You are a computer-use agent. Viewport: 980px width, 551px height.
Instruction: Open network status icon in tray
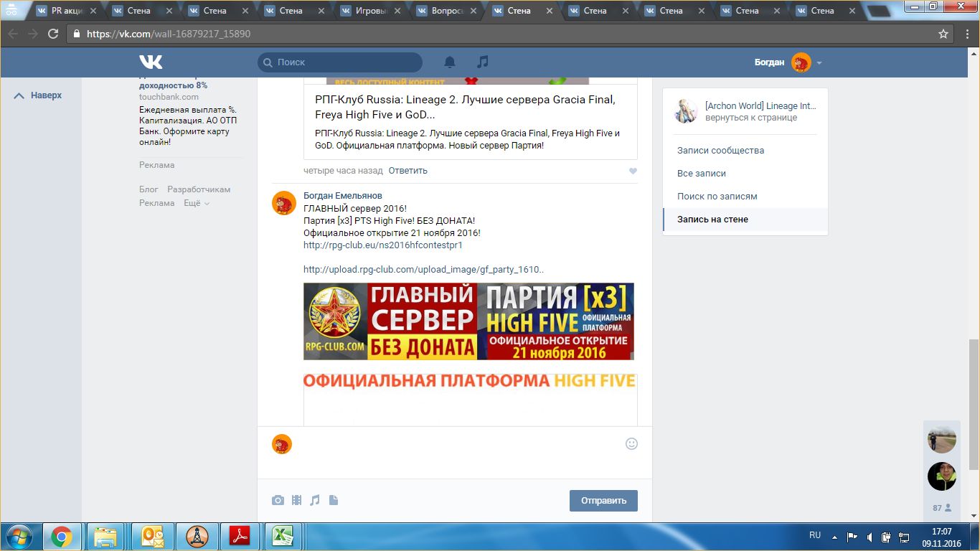pos(903,537)
